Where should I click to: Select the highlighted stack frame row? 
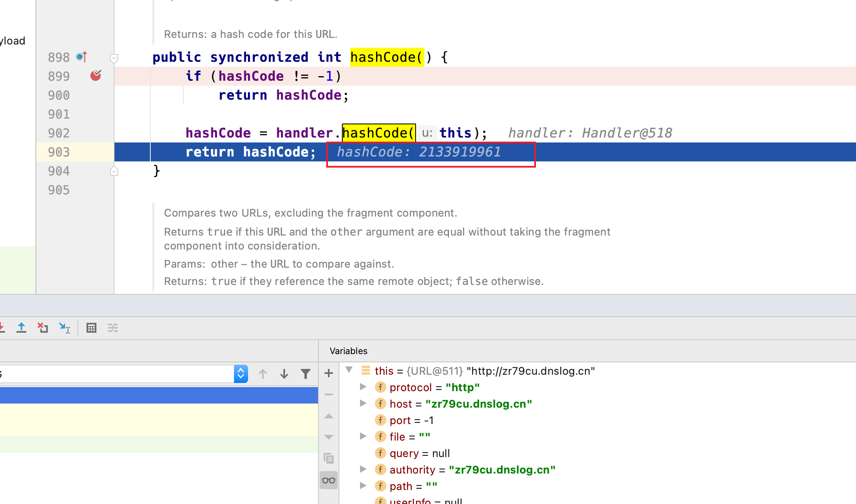click(159, 395)
